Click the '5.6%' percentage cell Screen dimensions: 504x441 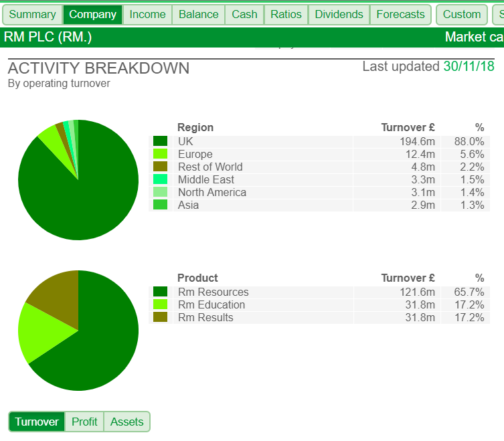[472, 155]
